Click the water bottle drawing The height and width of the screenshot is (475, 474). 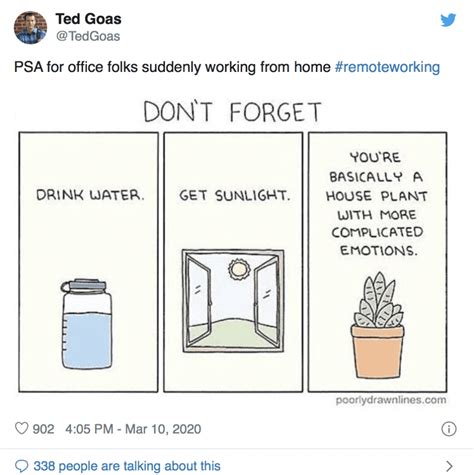(87, 324)
